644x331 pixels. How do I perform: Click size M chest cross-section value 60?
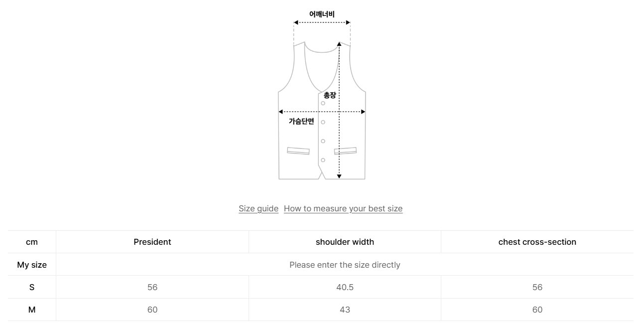537,310
